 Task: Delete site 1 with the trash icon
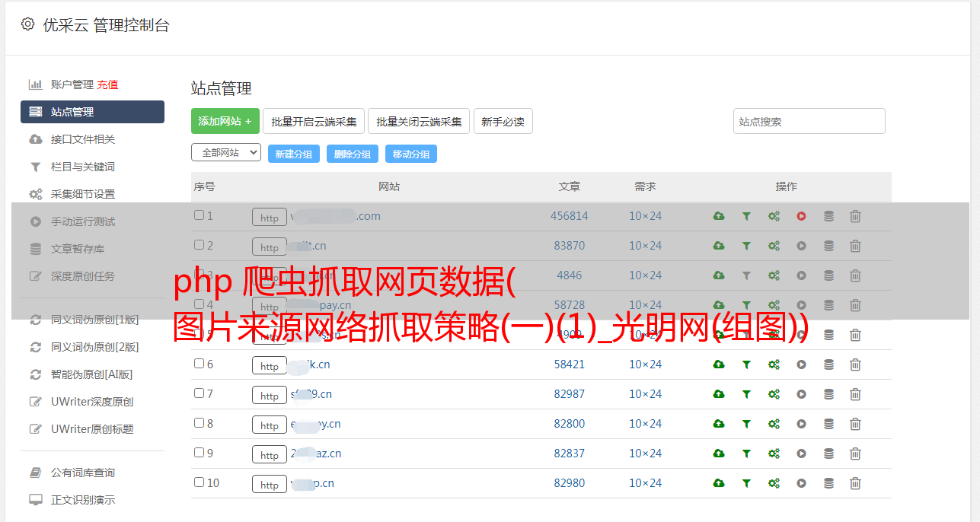(x=855, y=216)
